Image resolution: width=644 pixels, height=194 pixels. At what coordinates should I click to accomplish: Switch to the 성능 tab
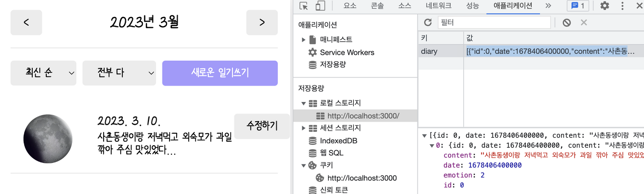(x=472, y=6)
